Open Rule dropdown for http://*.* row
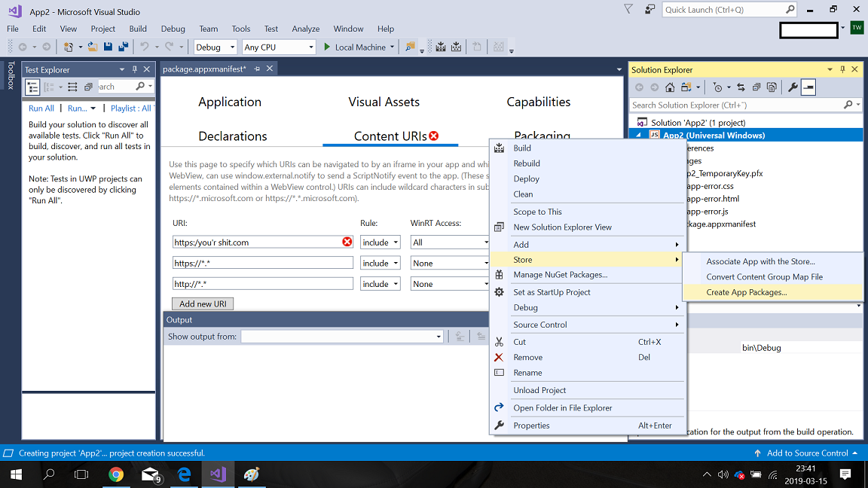868x488 pixels. tap(381, 284)
